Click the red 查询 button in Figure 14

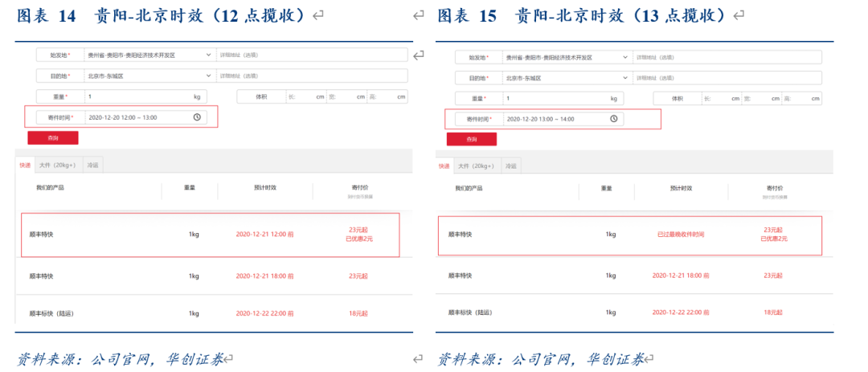(x=53, y=138)
